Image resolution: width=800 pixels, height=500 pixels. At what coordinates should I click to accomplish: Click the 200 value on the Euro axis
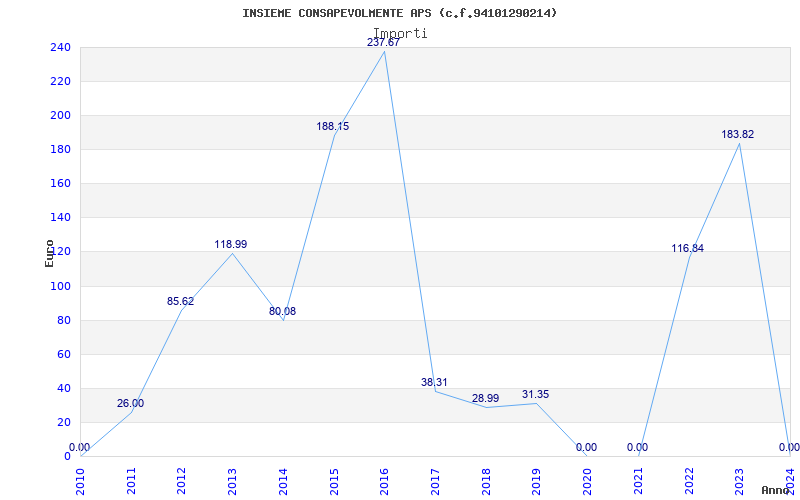60,116
